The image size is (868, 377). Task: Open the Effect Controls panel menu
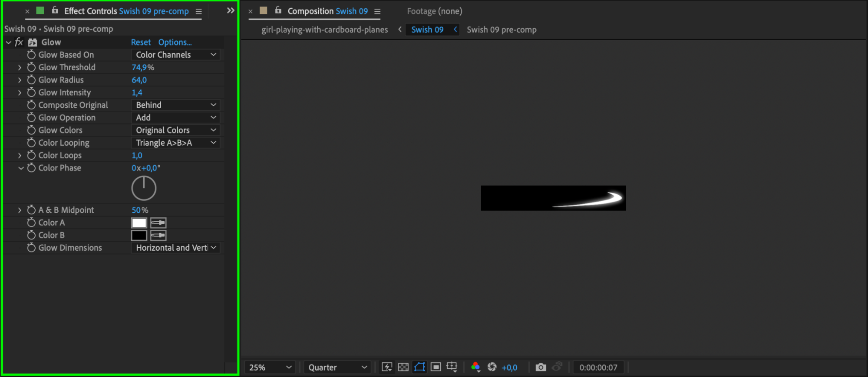[199, 11]
